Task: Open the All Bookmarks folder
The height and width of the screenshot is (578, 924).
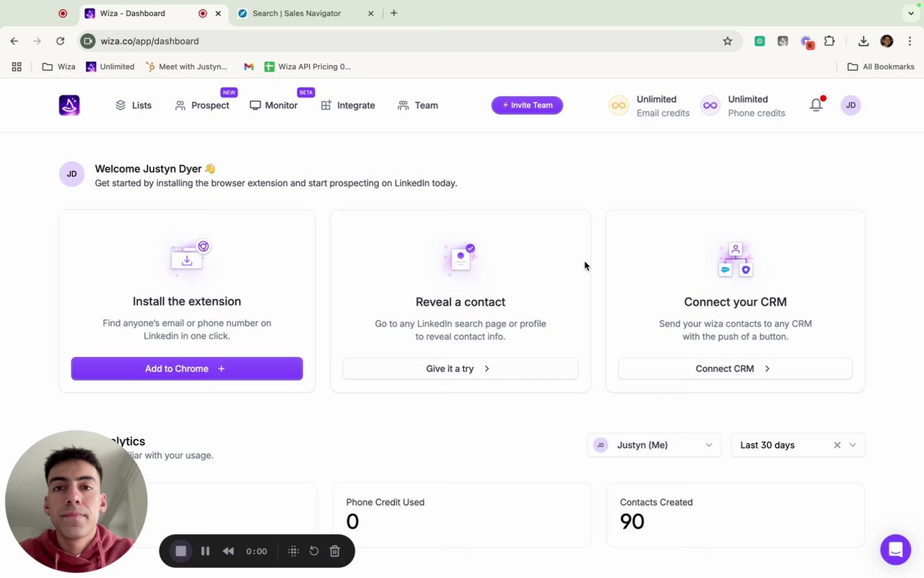Action: click(881, 66)
